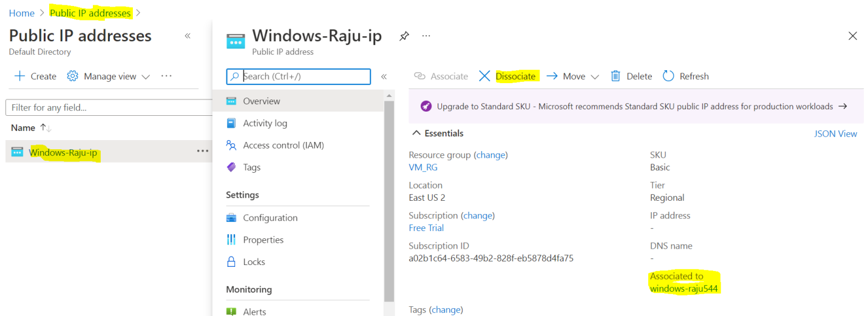
Task: Open the Free Trial subscription link
Action: (426, 228)
